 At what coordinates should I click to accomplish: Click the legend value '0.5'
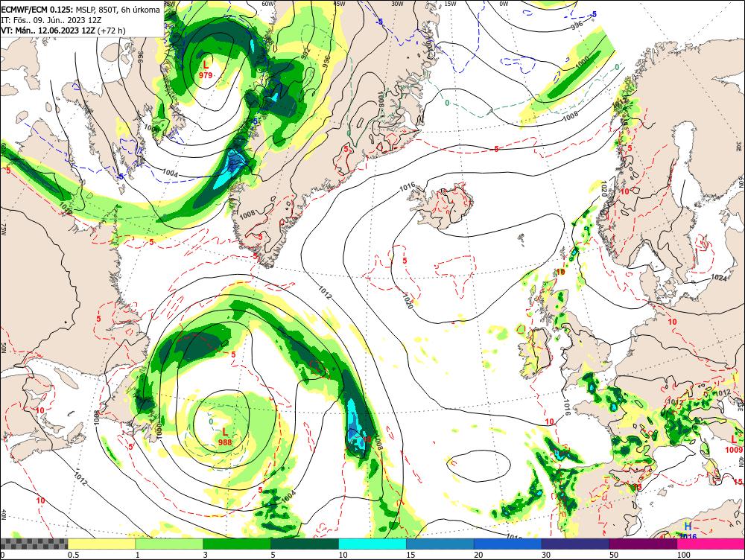(73, 555)
